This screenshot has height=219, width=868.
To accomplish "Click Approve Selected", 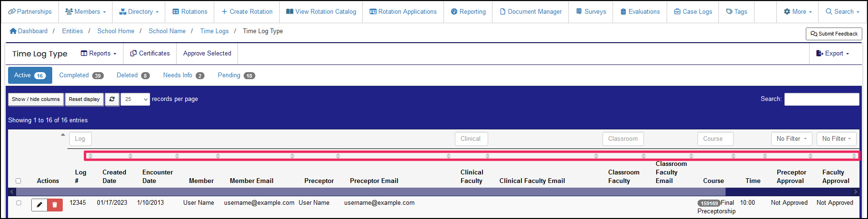I will (x=207, y=54).
